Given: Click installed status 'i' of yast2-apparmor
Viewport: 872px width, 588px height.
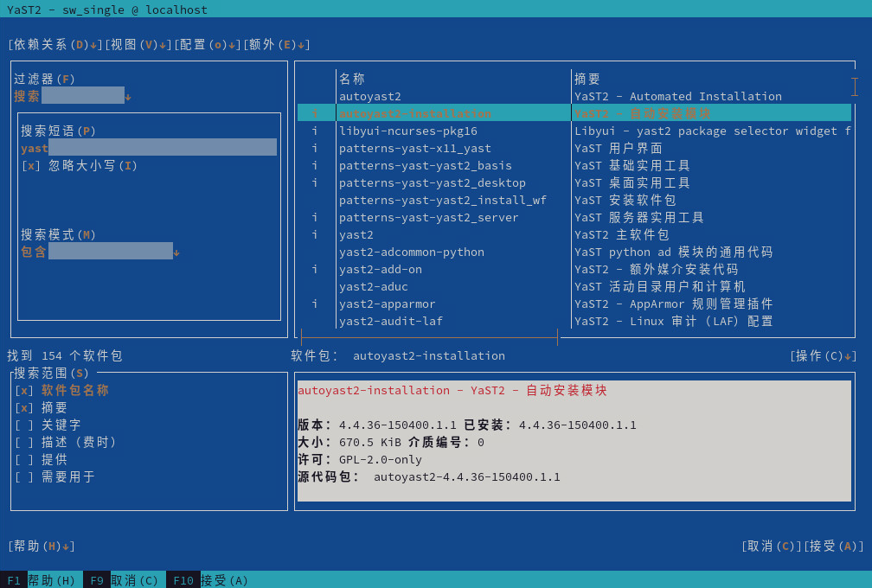Looking at the screenshot, I should click(x=315, y=304).
